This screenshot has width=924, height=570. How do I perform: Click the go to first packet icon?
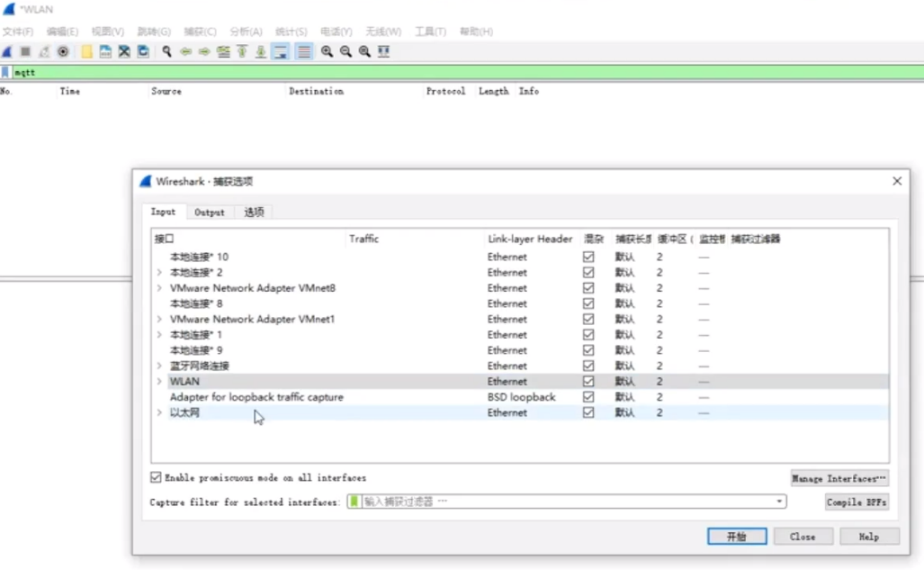[x=242, y=52]
